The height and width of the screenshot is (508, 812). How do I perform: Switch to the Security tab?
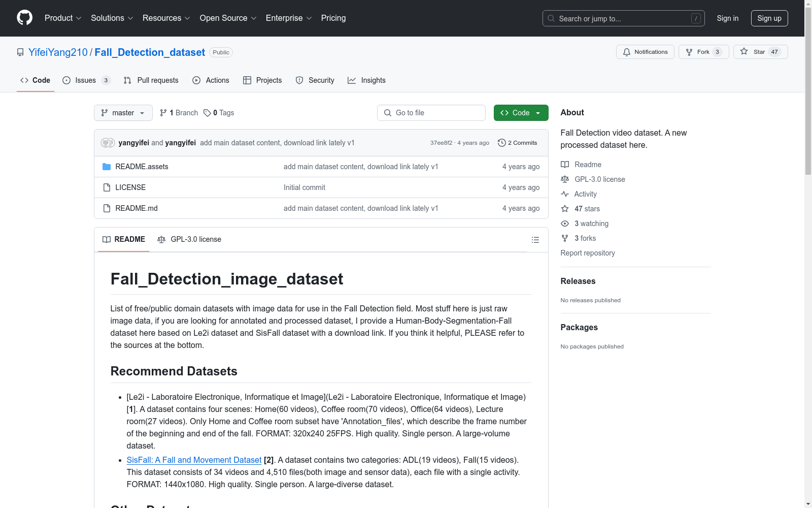(315, 80)
